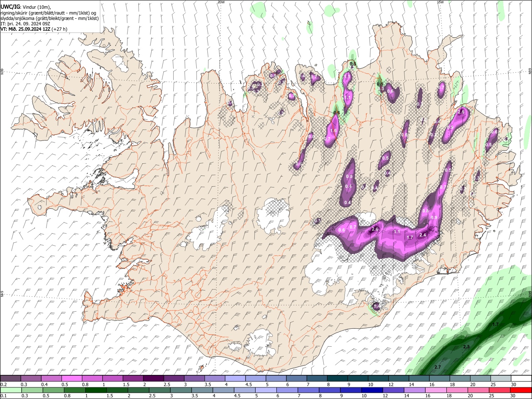Viewport: 532px width, 399px height.
Task: Click the '1.6' snowfall value on the map
Action: pyautogui.click(x=333, y=131)
